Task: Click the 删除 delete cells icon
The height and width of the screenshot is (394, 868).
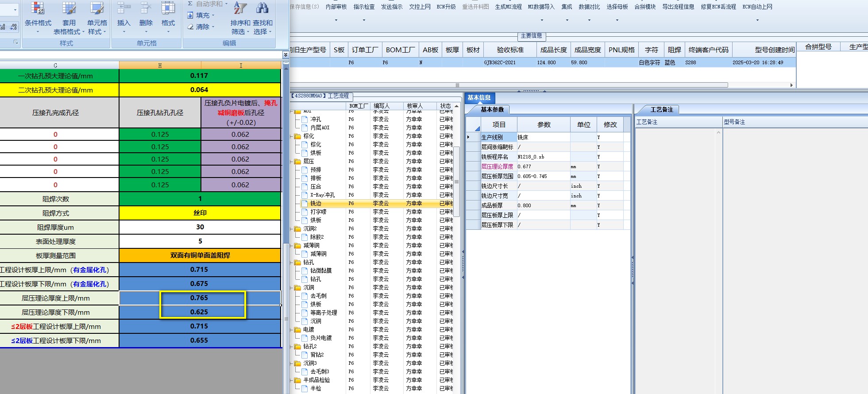Action: coord(146,8)
